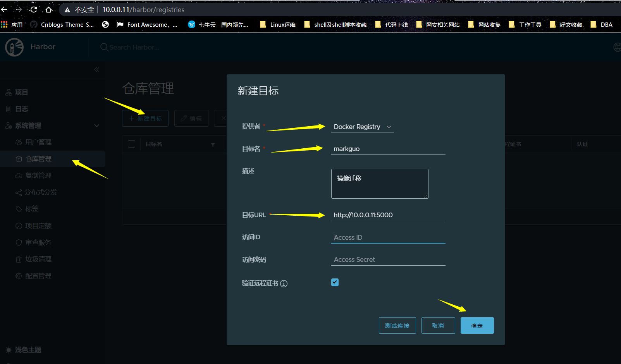The width and height of the screenshot is (621, 364).
Task: Click the browser forward arrow
Action: [x=19, y=10]
